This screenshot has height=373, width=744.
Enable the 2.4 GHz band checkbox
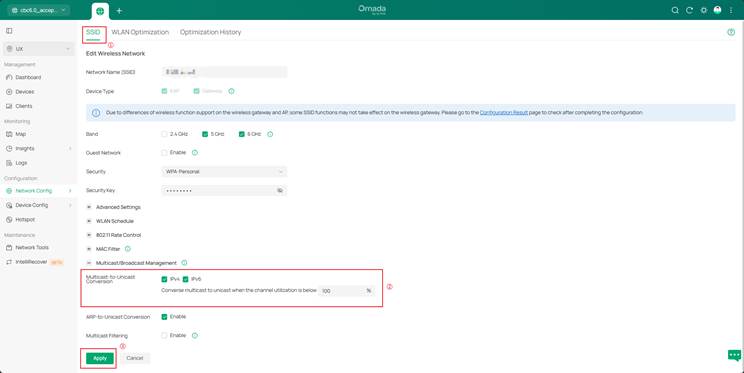coord(164,134)
